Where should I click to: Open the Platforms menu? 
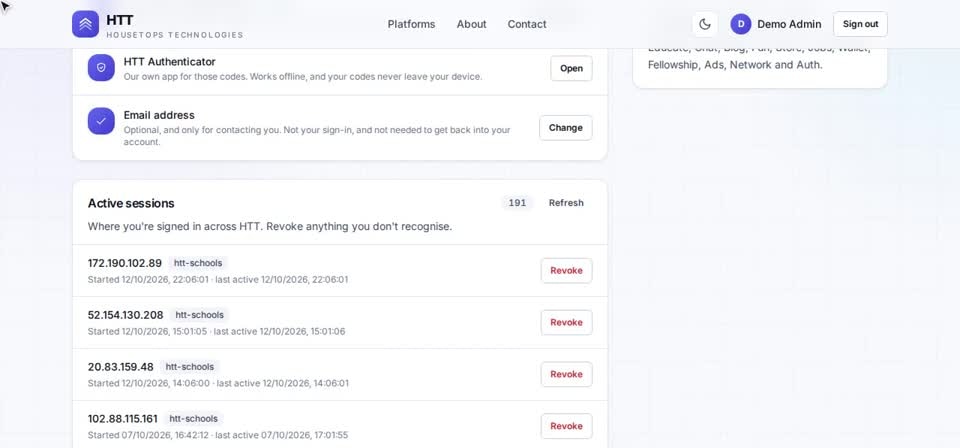tap(411, 24)
